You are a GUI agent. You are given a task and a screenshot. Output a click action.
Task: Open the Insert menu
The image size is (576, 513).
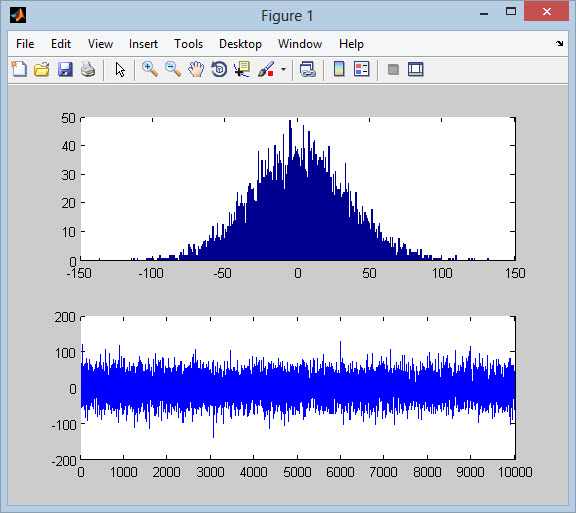(x=143, y=44)
